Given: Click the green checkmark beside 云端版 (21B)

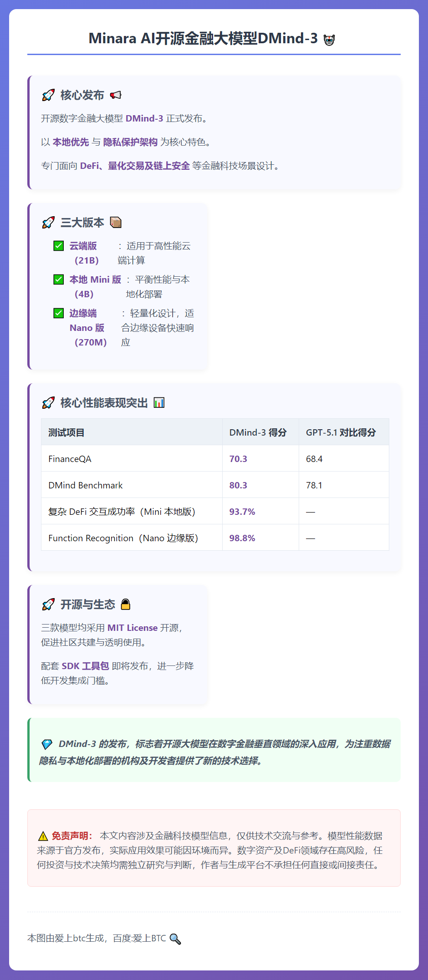Looking at the screenshot, I should click(59, 246).
